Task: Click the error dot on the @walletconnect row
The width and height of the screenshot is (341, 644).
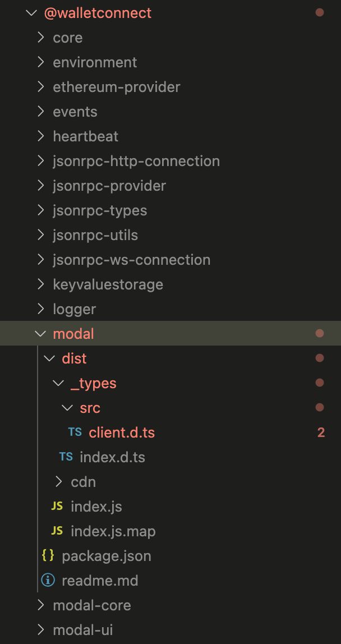Action: (x=320, y=12)
